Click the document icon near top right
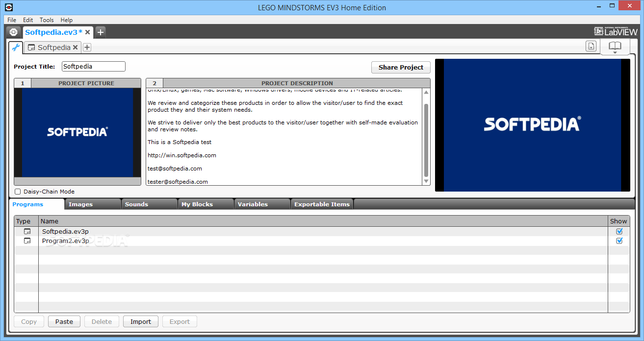This screenshot has width=644, height=341. point(591,46)
